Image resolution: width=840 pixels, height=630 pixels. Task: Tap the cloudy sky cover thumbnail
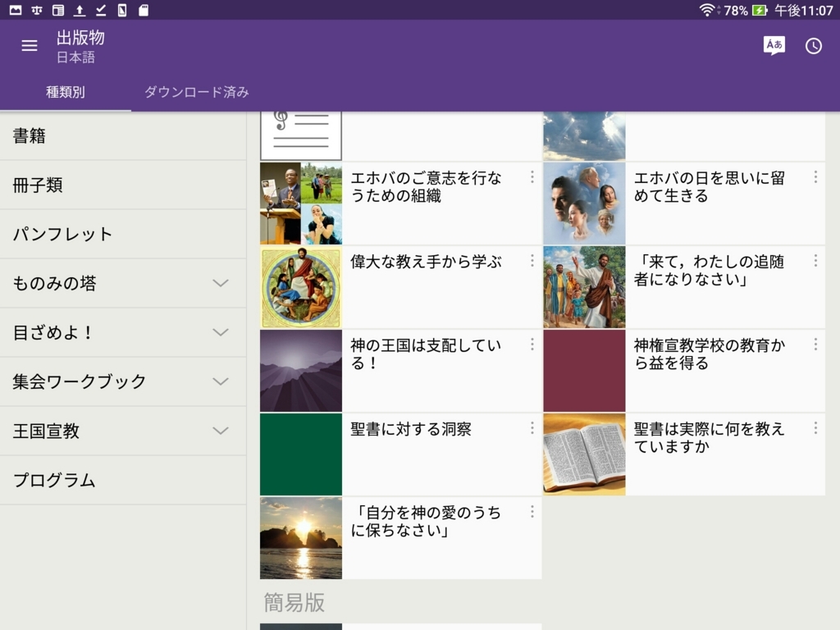(584, 136)
